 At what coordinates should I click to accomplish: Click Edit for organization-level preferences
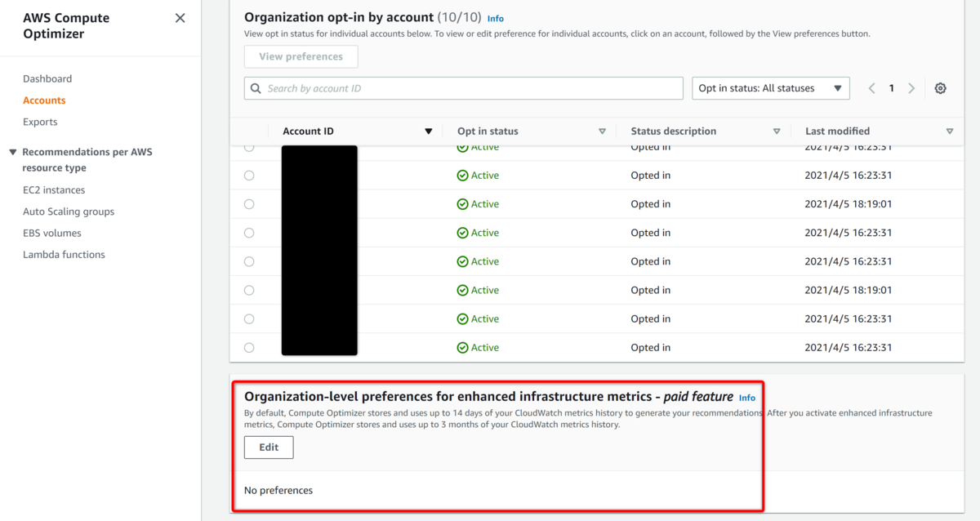(269, 448)
